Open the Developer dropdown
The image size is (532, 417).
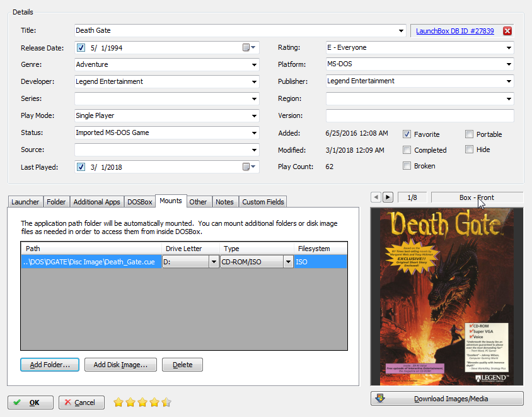[254, 81]
